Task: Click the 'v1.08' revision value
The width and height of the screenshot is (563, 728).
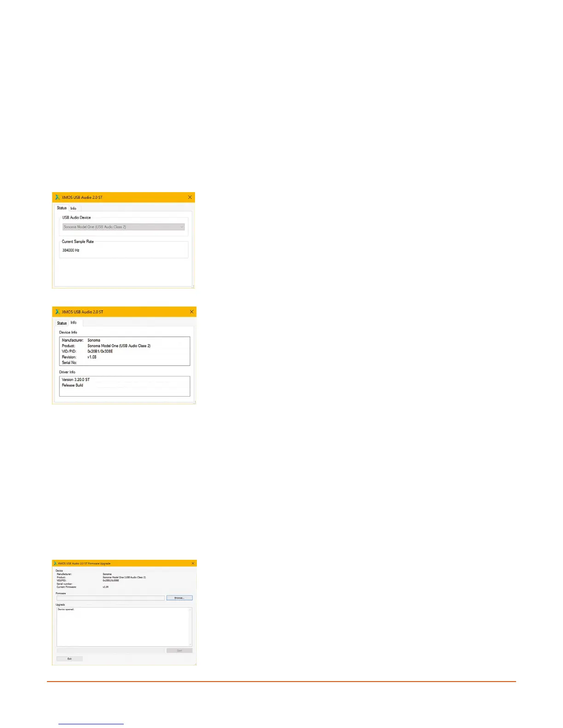Action: click(92, 357)
